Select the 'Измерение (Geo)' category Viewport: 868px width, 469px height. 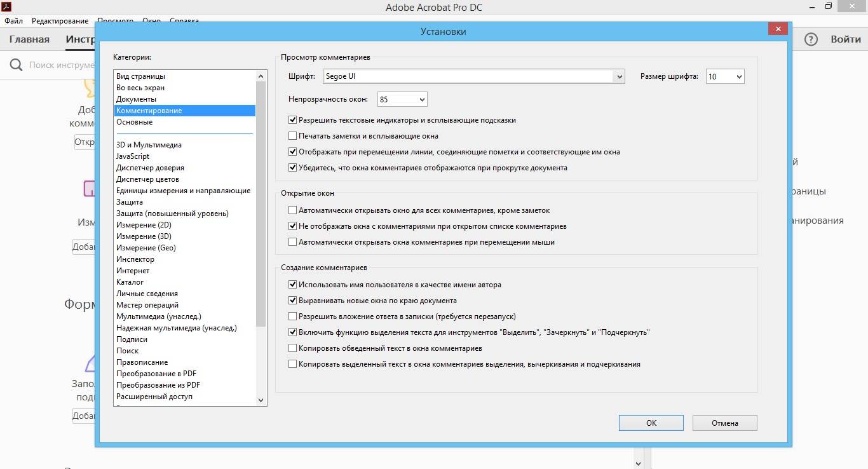point(184,248)
